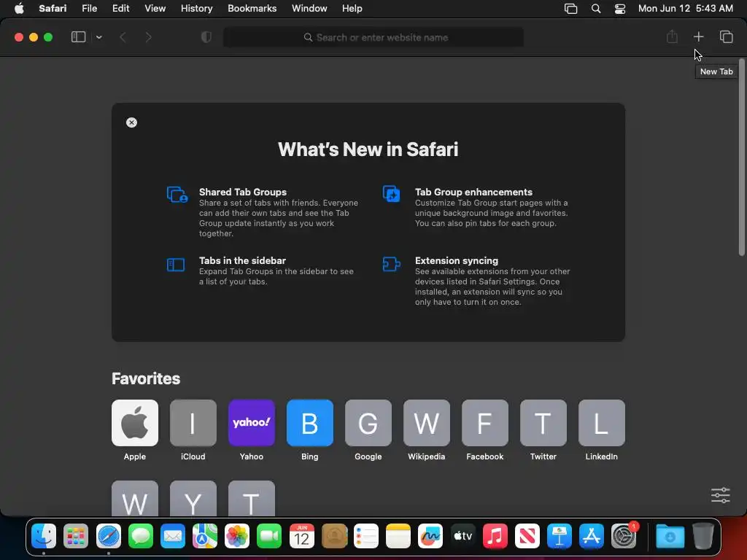This screenshot has height=560, width=747.
Task: Open Maps from the Dock
Action: click(205, 536)
